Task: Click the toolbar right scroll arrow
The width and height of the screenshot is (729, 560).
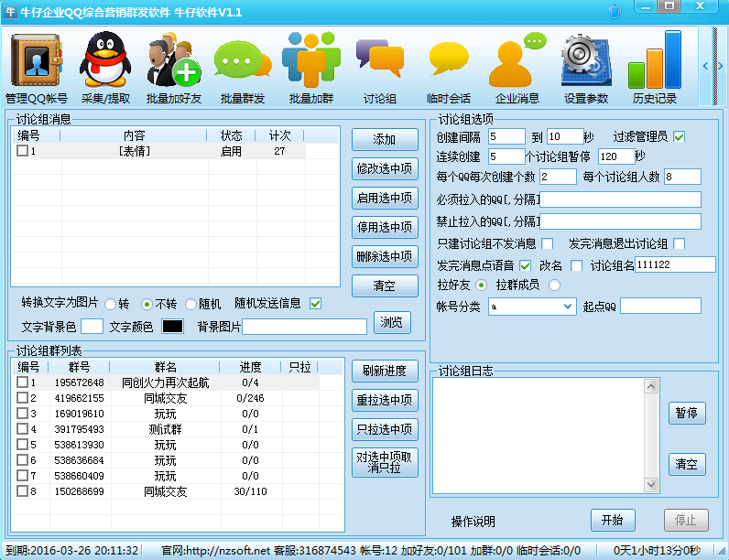Action: coord(721,66)
